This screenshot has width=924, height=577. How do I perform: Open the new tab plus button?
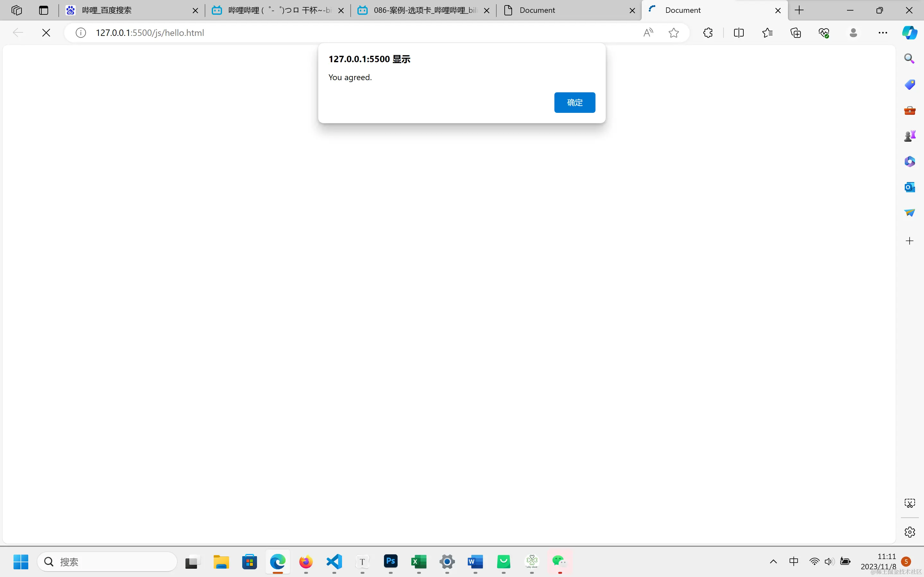(799, 10)
